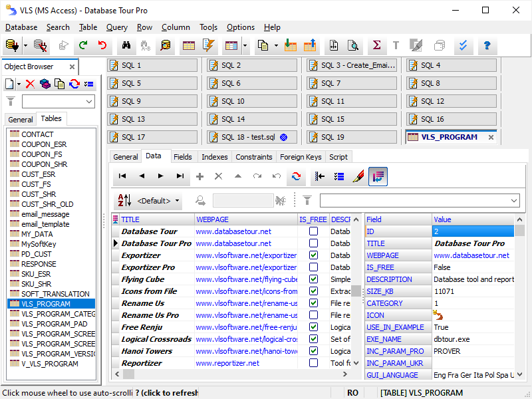Viewport: 532px width, 399px height.
Task: Click the blue question mark help icon
Action: pyautogui.click(x=487, y=45)
